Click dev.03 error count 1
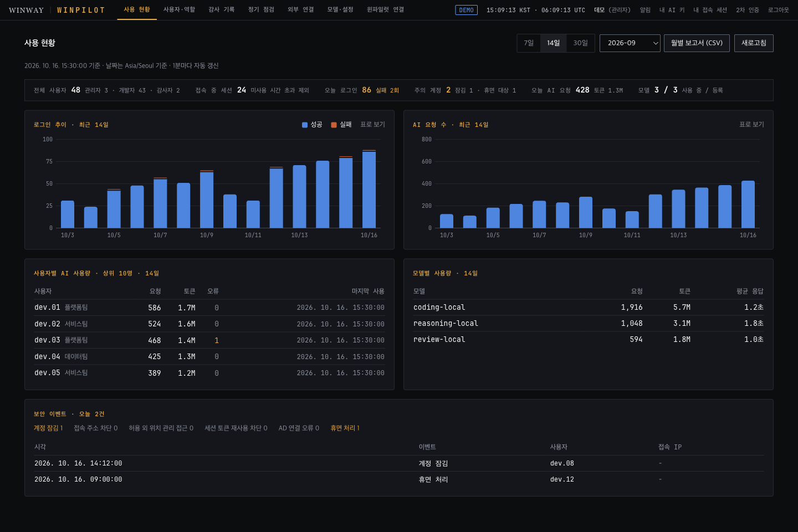The image size is (798, 532). [x=217, y=340]
